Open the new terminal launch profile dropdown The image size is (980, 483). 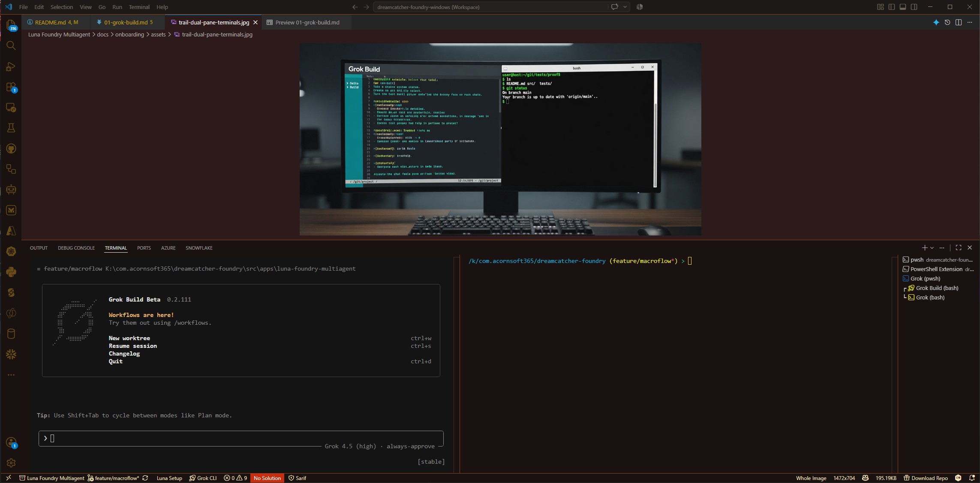pos(932,248)
